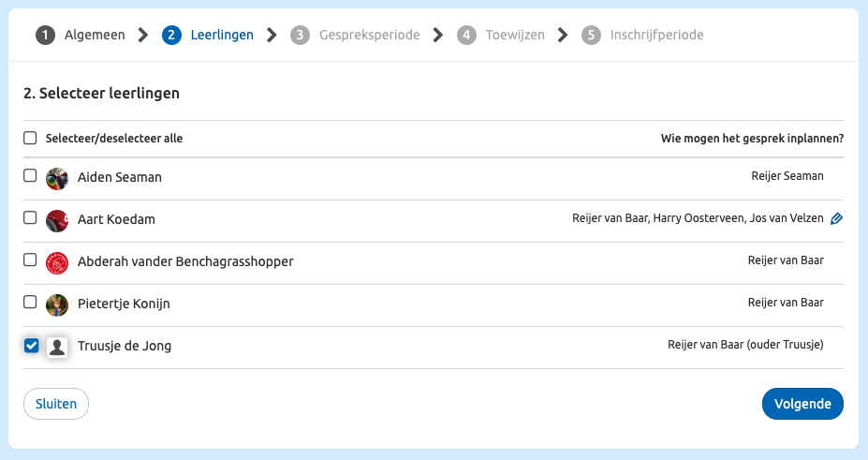Open step 2 Leerlingen

tap(208, 35)
